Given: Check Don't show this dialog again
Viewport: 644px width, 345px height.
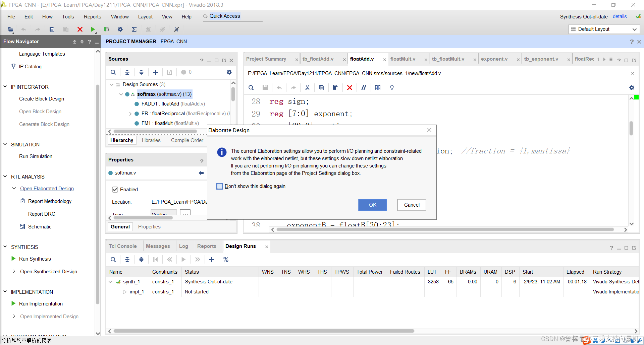Looking at the screenshot, I should [220, 186].
